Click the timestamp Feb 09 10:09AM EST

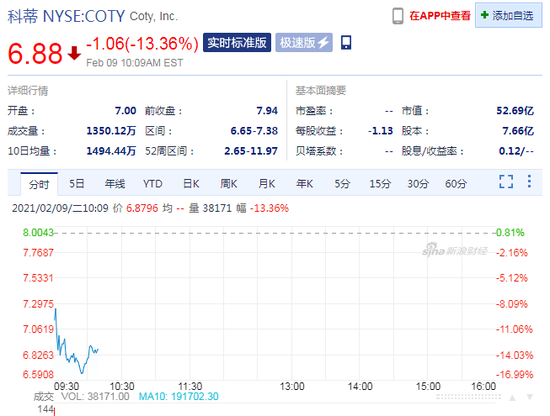[135, 63]
